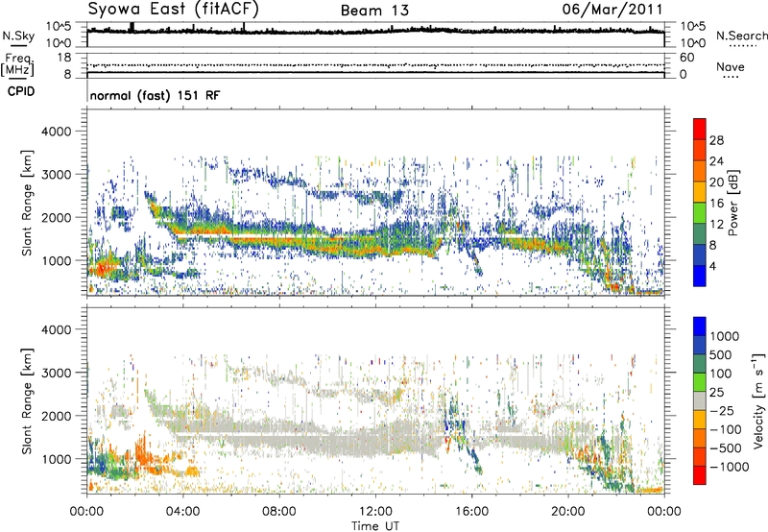Click the blue bottom of Power colorbar
The height and width of the screenshot is (532, 768).
(700, 276)
